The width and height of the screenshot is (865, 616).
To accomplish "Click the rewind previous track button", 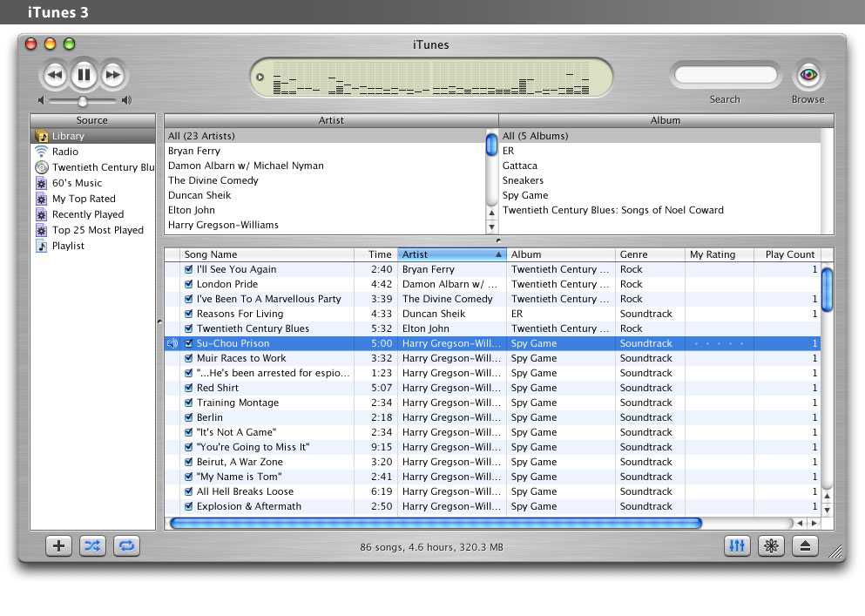I will tap(54, 75).
